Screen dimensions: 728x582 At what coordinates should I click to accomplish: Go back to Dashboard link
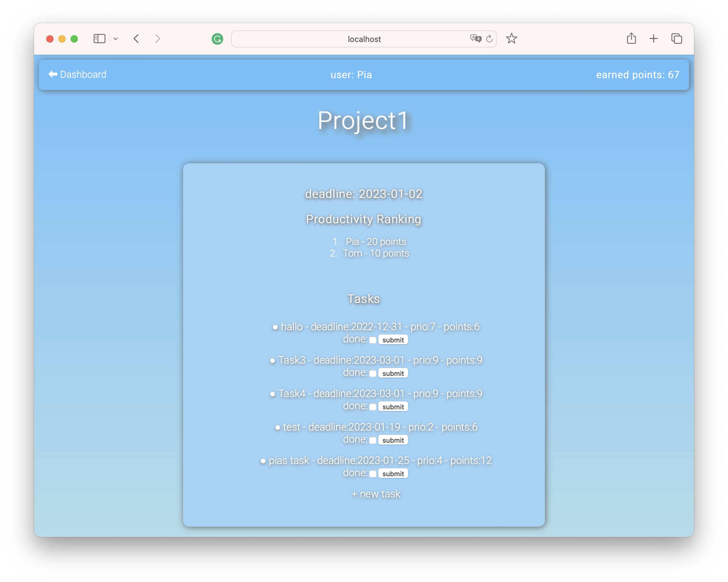pos(77,74)
